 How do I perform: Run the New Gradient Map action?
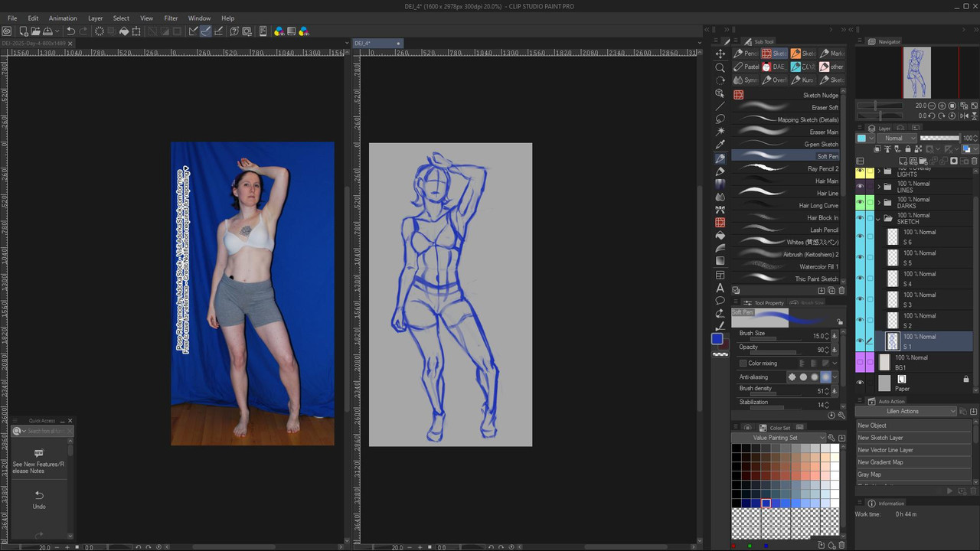(x=913, y=462)
